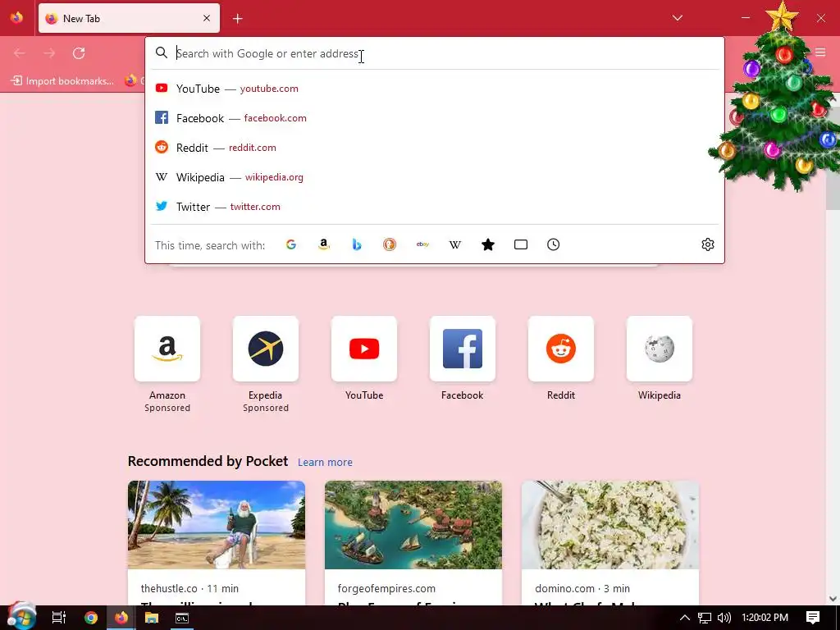Go back one page arrow

click(20, 53)
